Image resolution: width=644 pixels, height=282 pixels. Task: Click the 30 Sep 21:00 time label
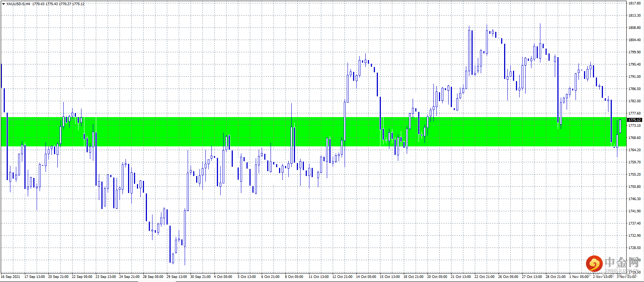200,277
